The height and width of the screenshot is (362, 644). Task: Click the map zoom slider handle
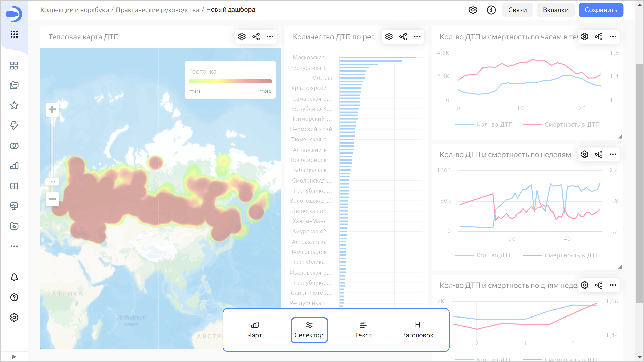(x=52, y=182)
